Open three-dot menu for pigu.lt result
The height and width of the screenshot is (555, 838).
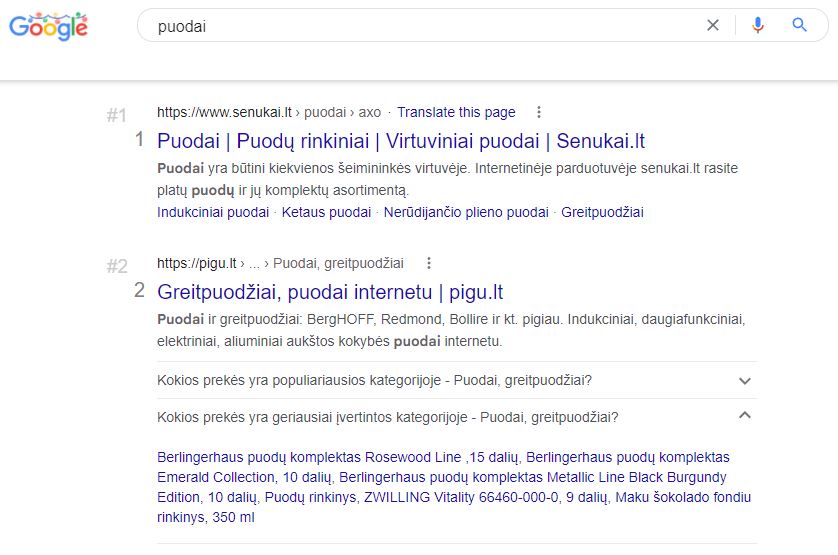(x=429, y=263)
